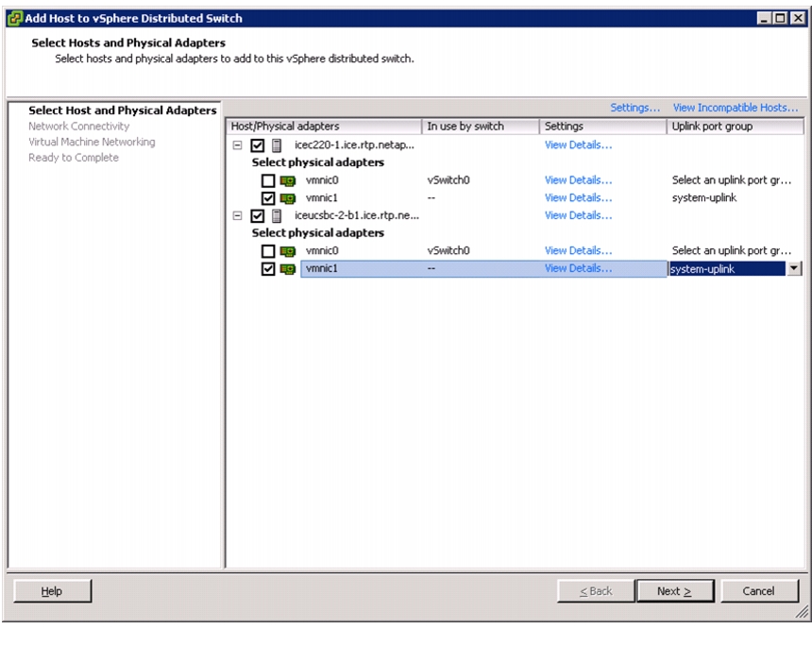
Task: Click system-uplink cell for icec220-1 vmnic1
Action: [x=703, y=198]
